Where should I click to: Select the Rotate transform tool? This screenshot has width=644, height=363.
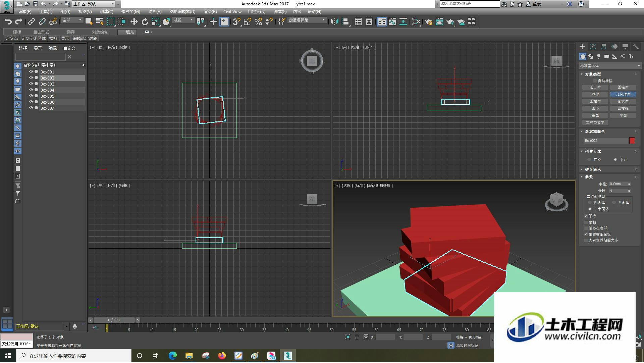pos(145,22)
